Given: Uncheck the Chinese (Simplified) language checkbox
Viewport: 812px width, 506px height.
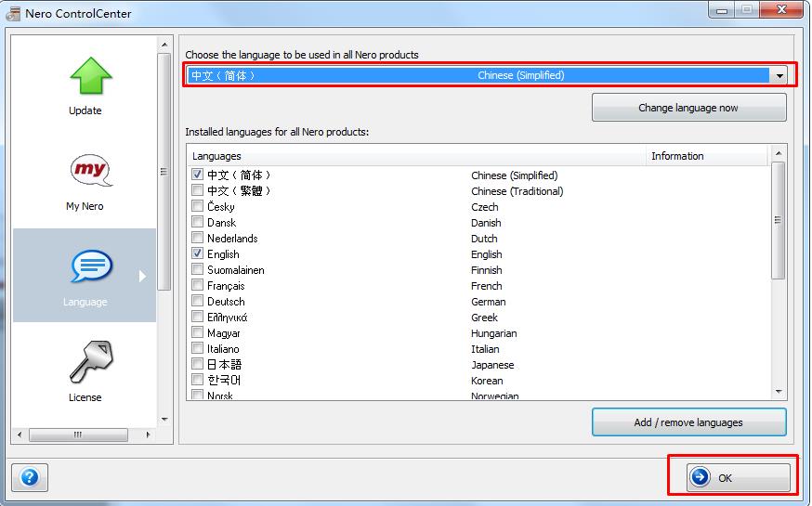Looking at the screenshot, I should click(197, 175).
